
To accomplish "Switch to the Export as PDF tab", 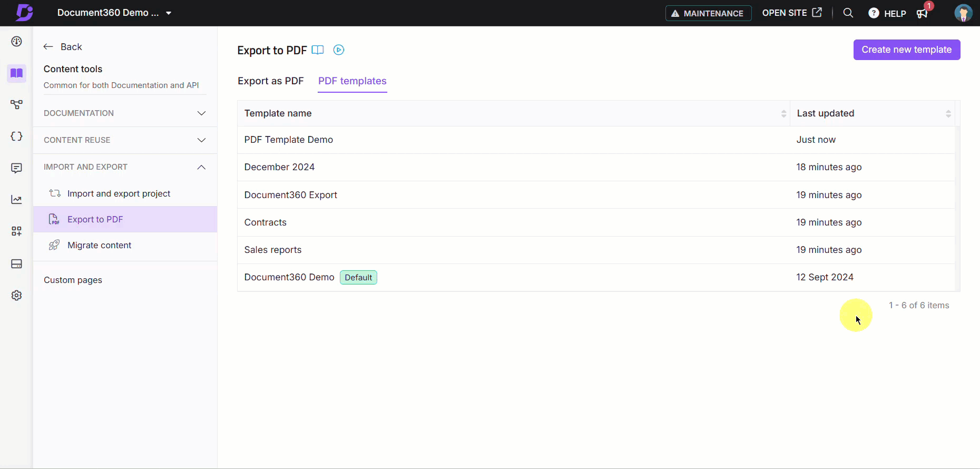I will coord(271,81).
